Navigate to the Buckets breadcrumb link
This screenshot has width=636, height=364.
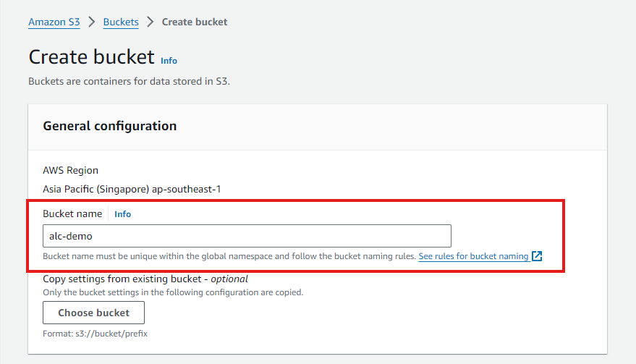121,22
